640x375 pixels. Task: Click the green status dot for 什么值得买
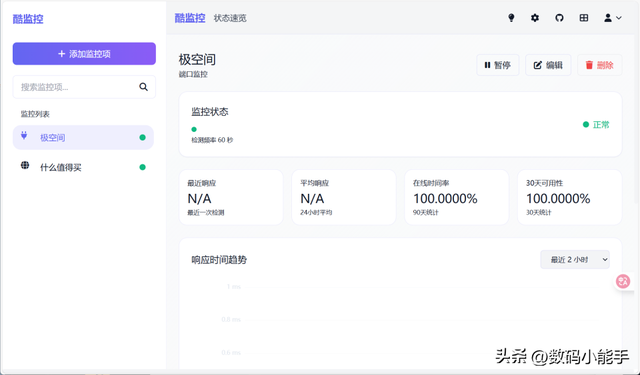[142, 167]
